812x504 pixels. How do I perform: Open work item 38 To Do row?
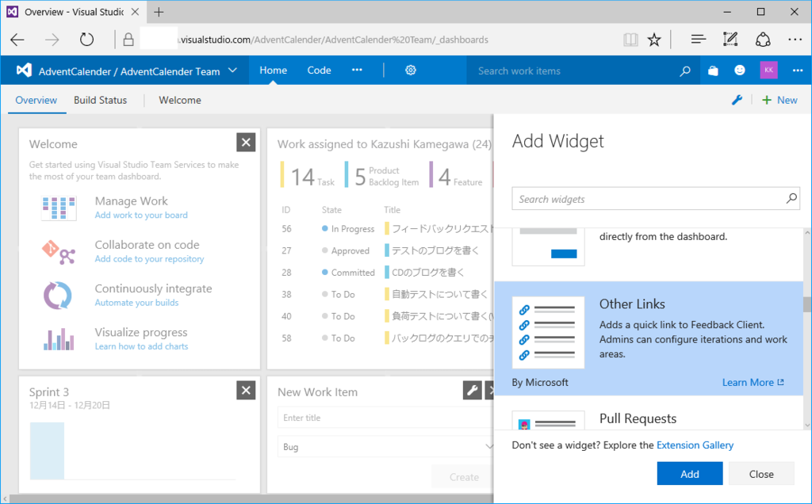386,294
